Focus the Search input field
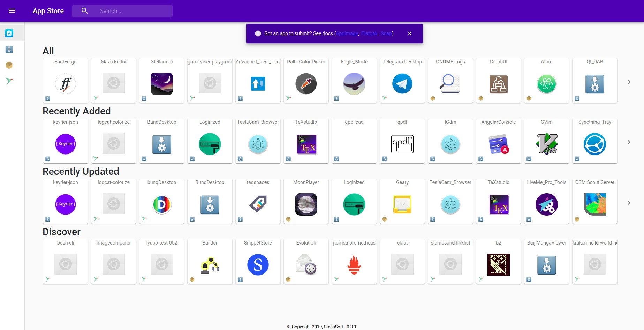 click(x=134, y=11)
